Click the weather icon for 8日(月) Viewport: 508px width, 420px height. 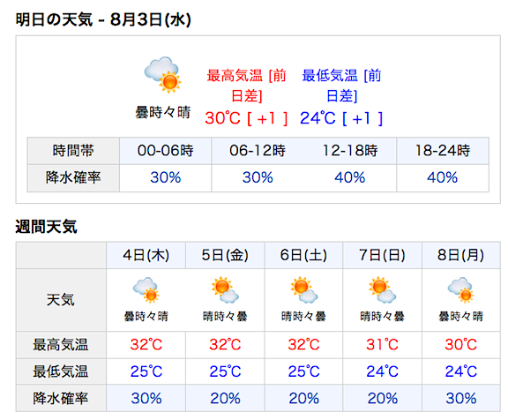[x=461, y=290]
